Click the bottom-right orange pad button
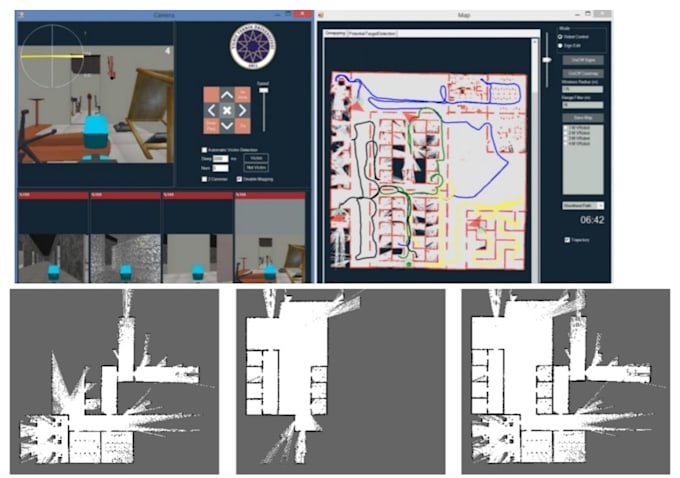 [x=242, y=126]
